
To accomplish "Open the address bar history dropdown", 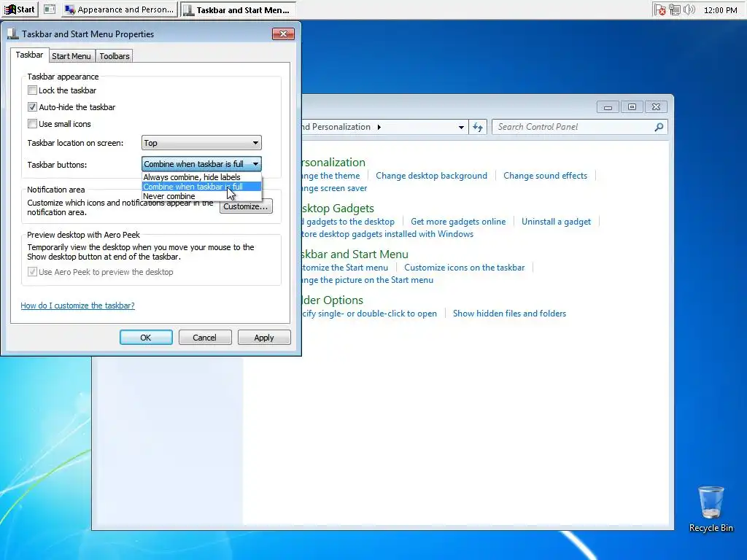I will [x=461, y=127].
